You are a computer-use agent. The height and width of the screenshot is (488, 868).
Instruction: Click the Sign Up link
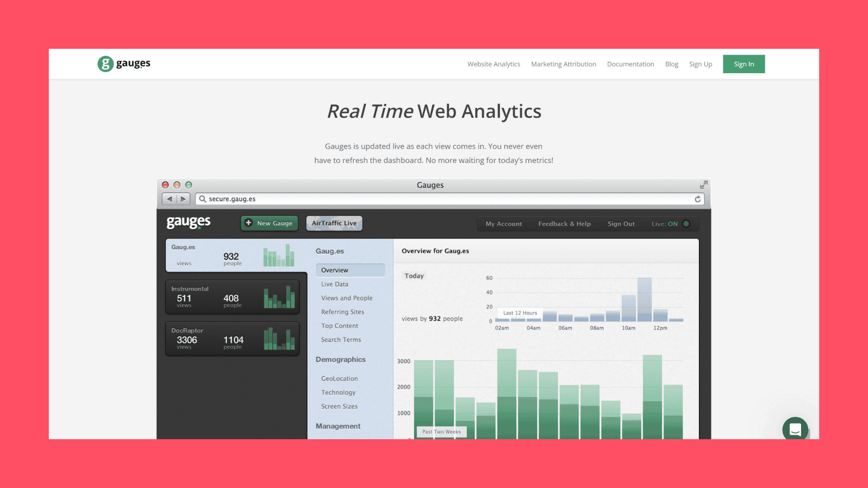tap(700, 64)
